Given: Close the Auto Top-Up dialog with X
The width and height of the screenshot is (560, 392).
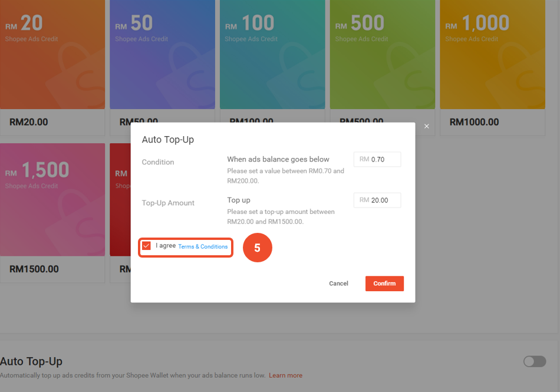Looking at the screenshot, I should [x=427, y=126].
